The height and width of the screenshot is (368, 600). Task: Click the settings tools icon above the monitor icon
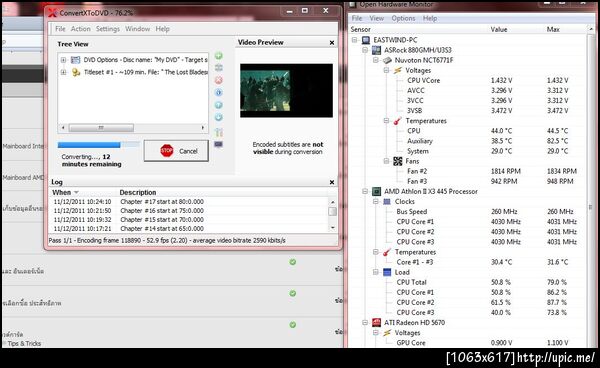(x=218, y=132)
